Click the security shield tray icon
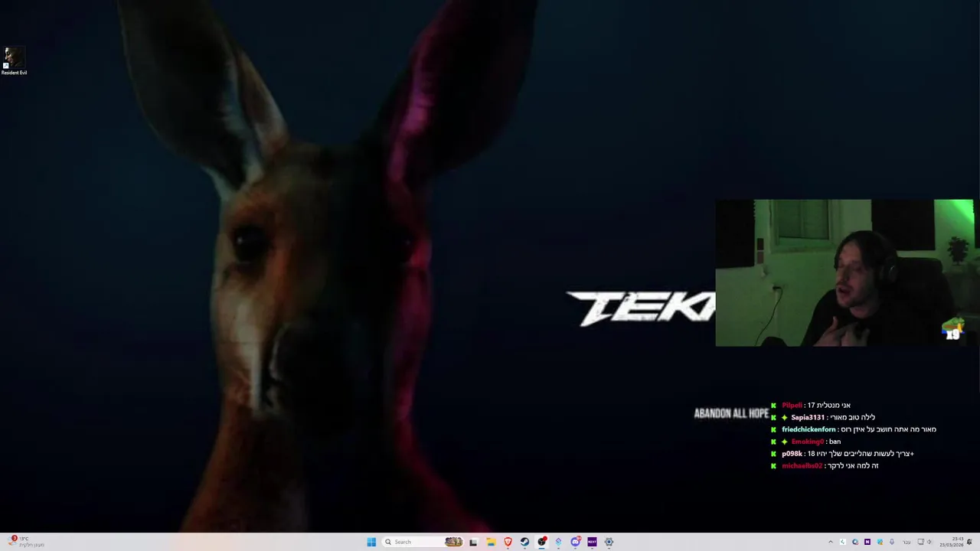Image resolution: width=980 pixels, height=551 pixels. coord(880,542)
